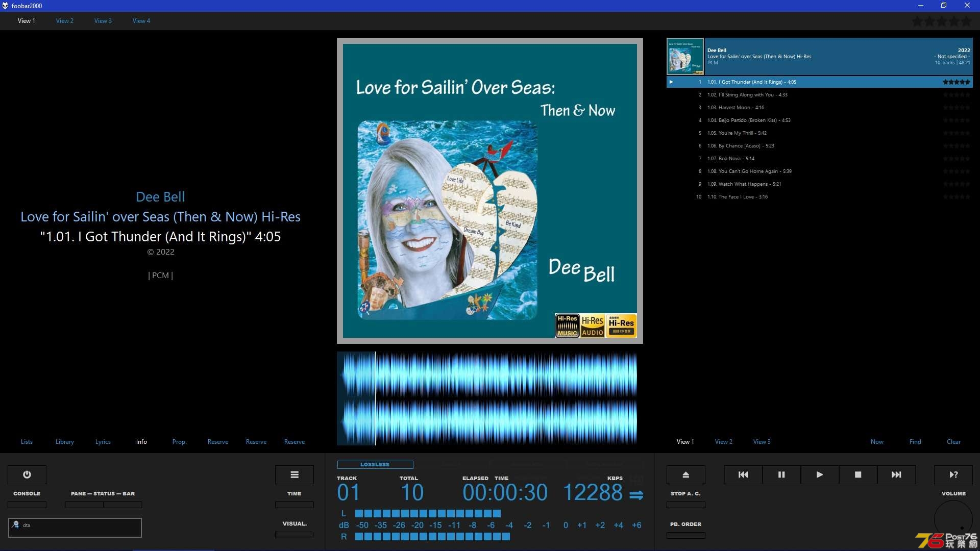This screenshot has width=980, height=551.
Task: Select playlist View 1 tab
Action: pos(685,442)
